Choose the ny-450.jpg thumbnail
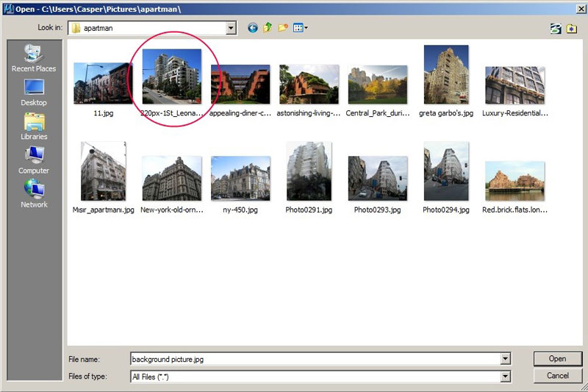 pos(240,179)
